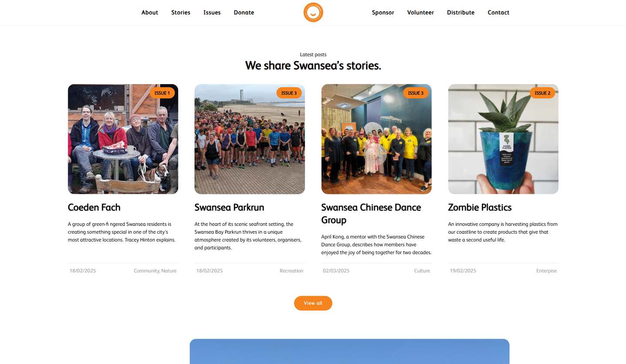Open the Issues nav link
Viewport: 626px width, 364px height.
(x=212, y=13)
